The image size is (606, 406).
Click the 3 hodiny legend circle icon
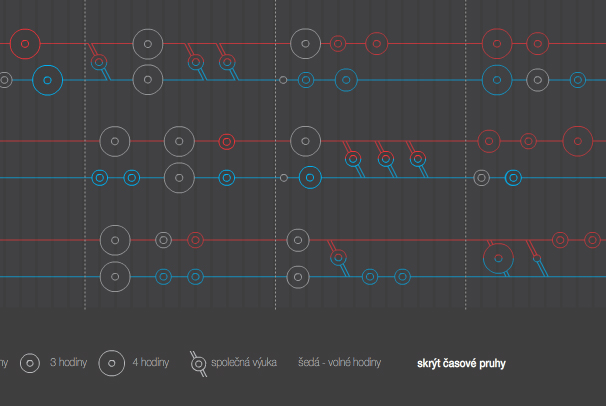click(32, 362)
